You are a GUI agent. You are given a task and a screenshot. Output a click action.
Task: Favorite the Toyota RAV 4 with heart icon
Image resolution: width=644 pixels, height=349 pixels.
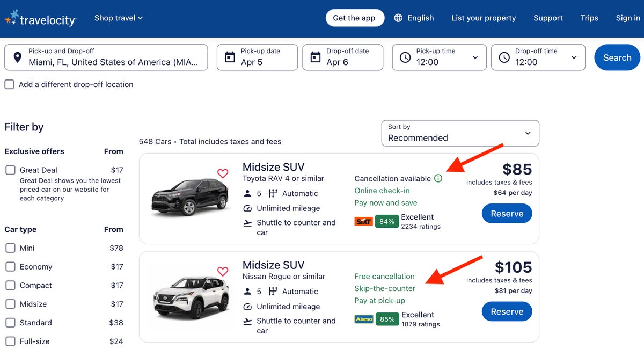pyautogui.click(x=223, y=173)
